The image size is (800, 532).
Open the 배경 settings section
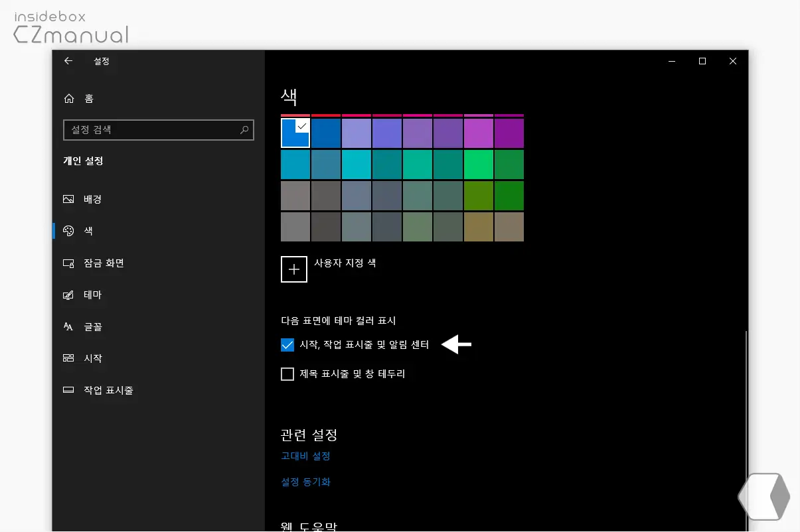coord(158,200)
